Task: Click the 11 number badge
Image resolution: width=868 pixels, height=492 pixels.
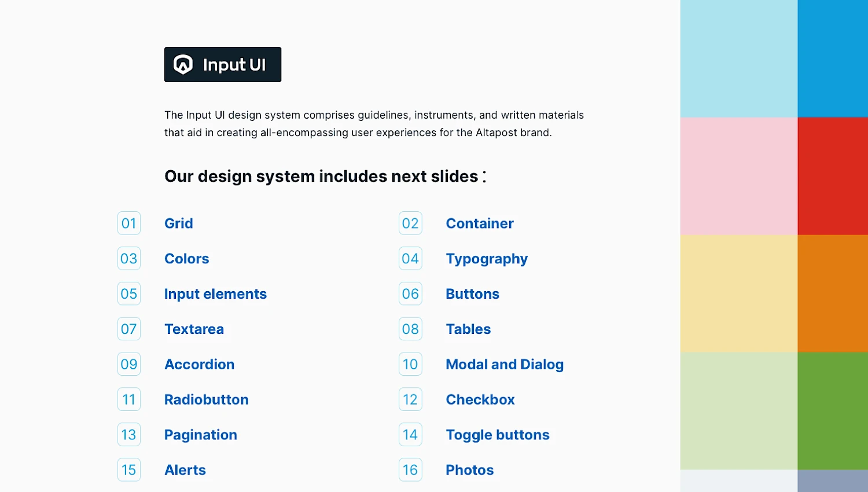Action: click(129, 399)
